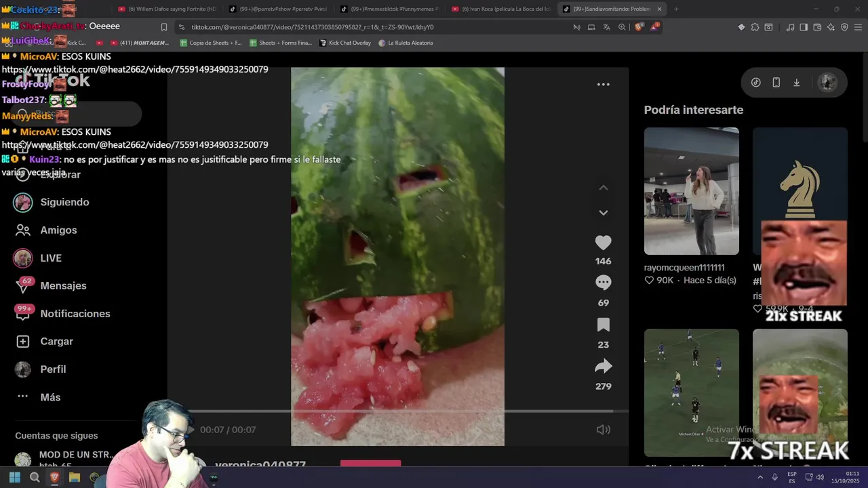Viewport: 868px width, 488px height.
Task: Open the Brave VPN shield icon
Action: click(844, 27)
